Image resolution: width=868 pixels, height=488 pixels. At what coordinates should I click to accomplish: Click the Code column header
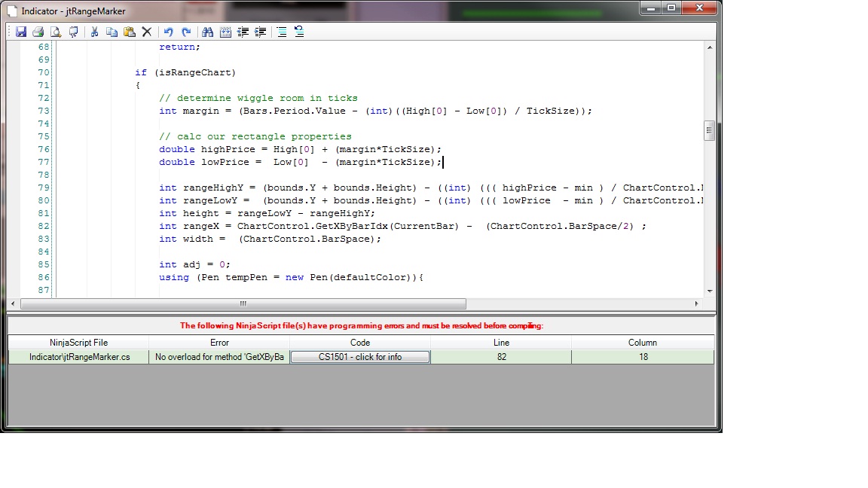tap(360, 343)
